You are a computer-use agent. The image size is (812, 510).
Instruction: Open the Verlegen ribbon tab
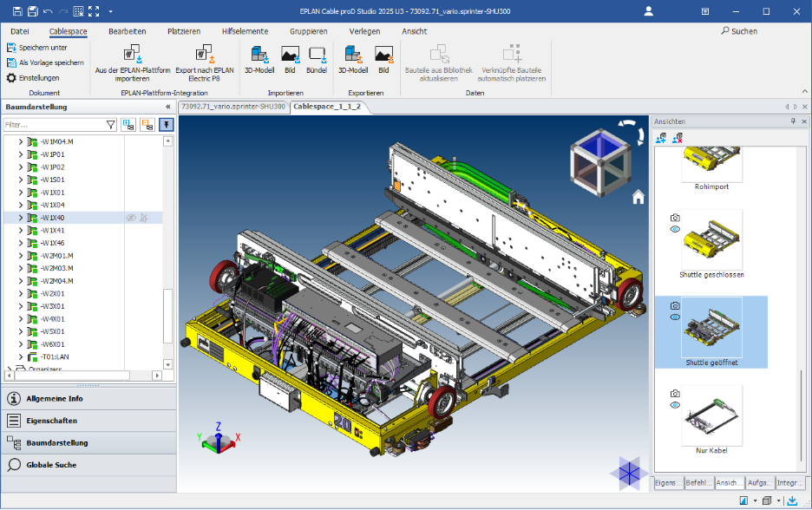click(363, 30)
